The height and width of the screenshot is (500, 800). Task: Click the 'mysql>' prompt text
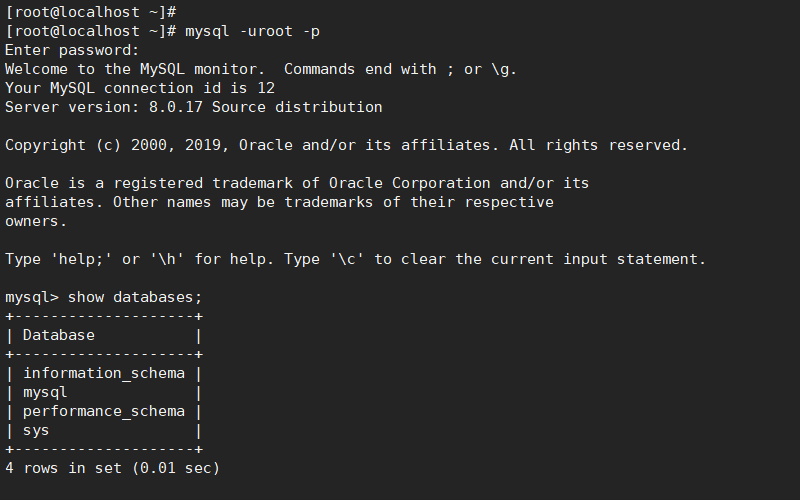tap(32, 297)
